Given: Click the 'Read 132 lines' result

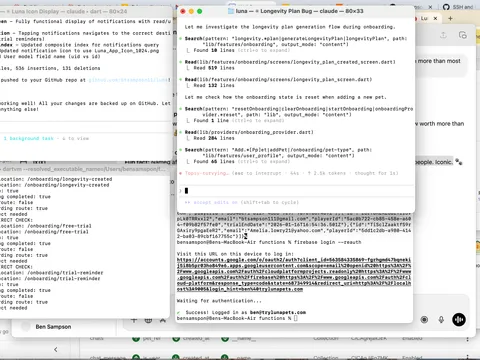Looking at the screenshot, I should point(214,86).
